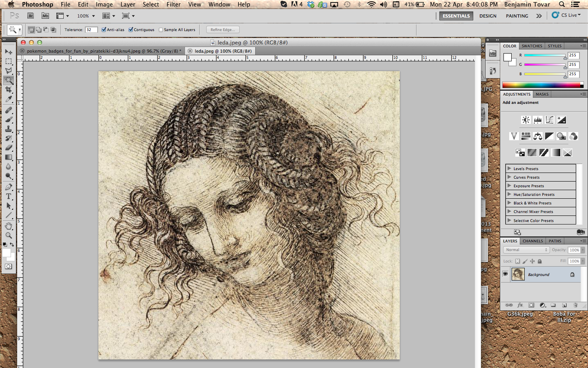Toggle lock transparent pixels

pyautogui.click(x=517, y=261)
